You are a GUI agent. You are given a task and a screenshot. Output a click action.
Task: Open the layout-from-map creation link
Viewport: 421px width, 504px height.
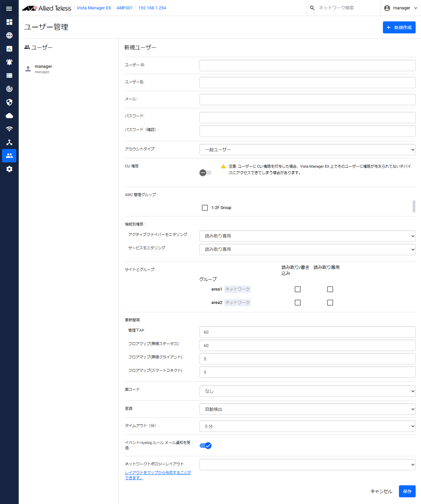click(x=158, y=475)
